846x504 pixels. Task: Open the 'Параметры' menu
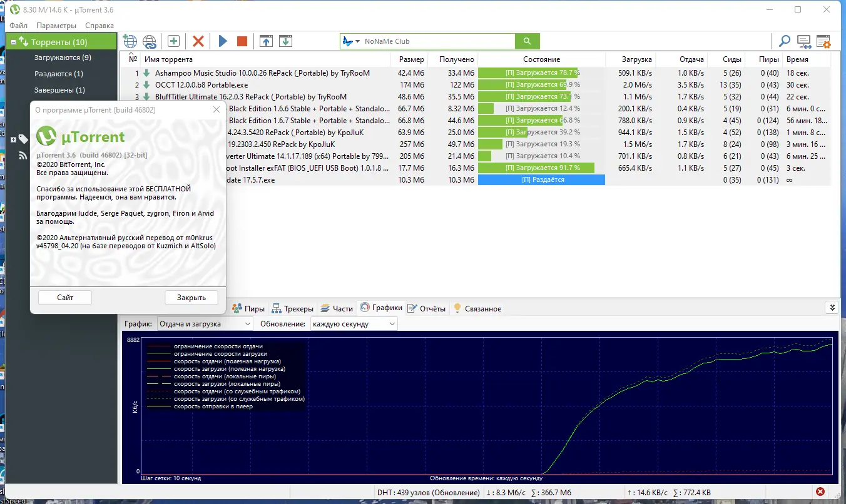(x=56, y=26)
